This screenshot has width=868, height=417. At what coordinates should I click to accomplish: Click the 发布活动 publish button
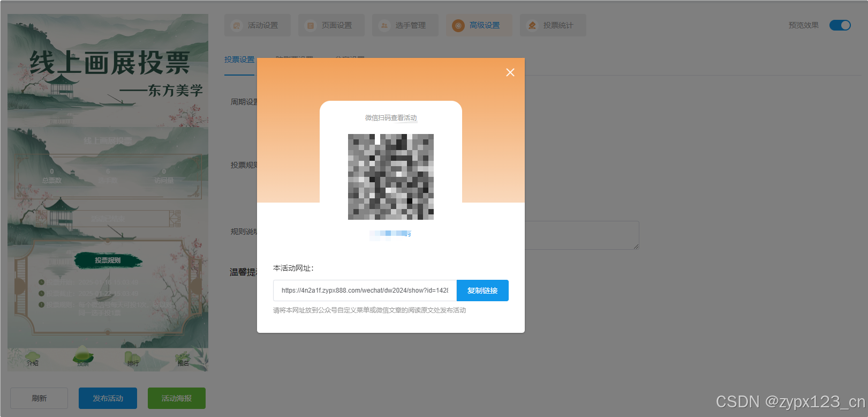point(108,398)
